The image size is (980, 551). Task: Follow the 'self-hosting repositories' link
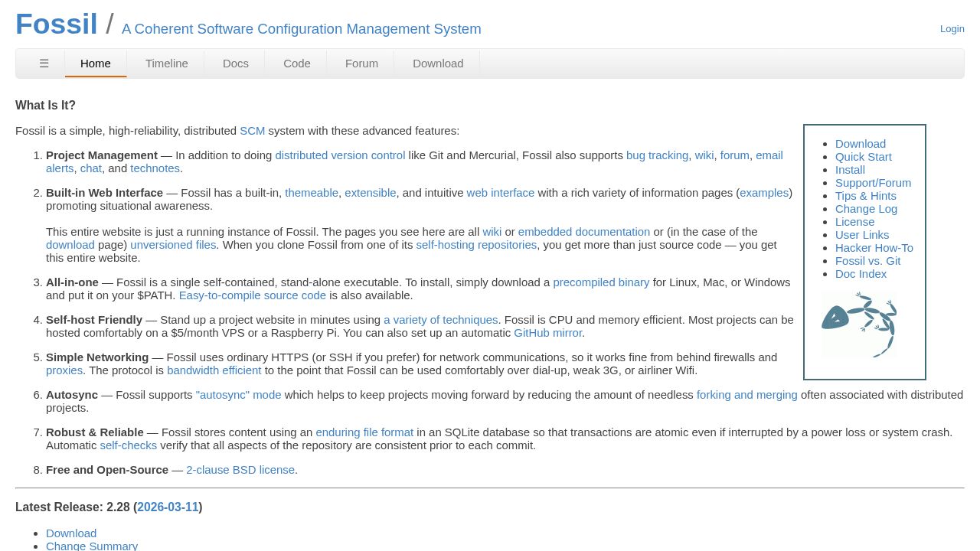point(476,245)
